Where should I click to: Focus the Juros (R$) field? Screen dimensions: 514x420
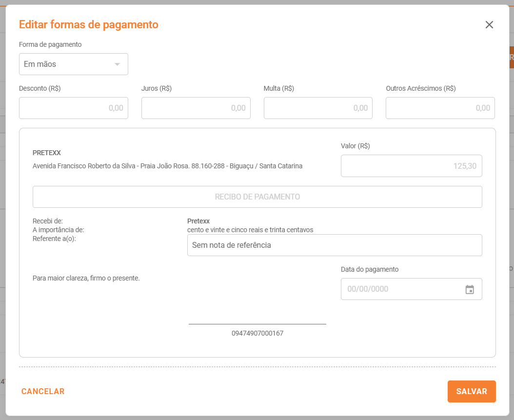pyautogui.click(x=196, y=108)
